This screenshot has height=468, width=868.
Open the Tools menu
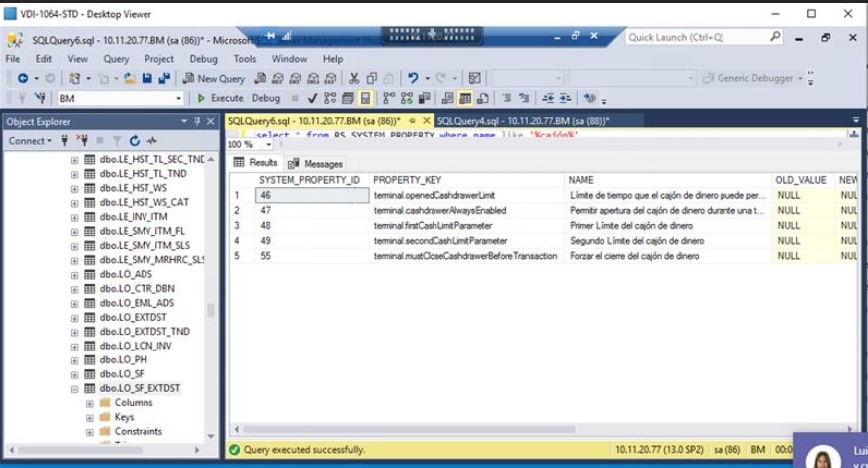click(245, 59)
